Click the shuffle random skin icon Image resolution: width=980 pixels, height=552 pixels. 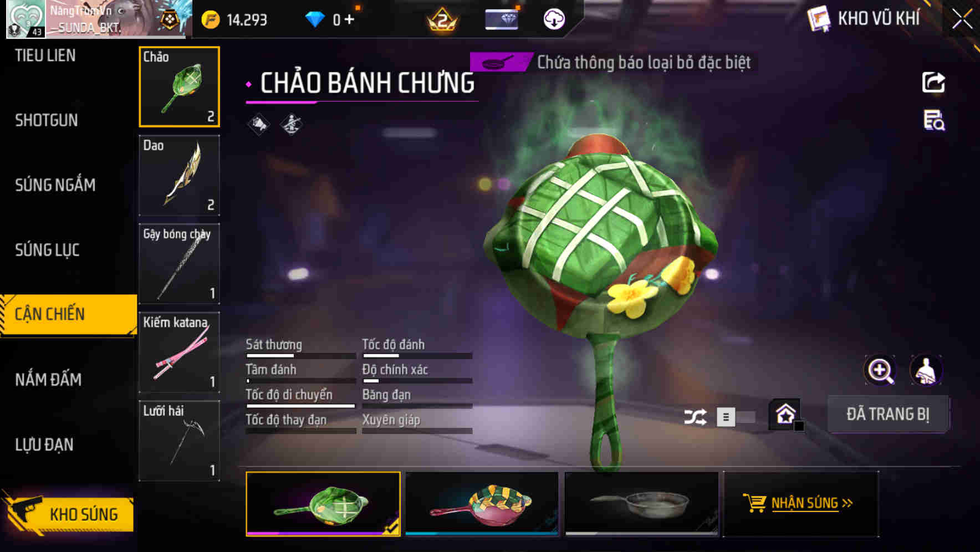pyautogui.click(x=695, y=417)
